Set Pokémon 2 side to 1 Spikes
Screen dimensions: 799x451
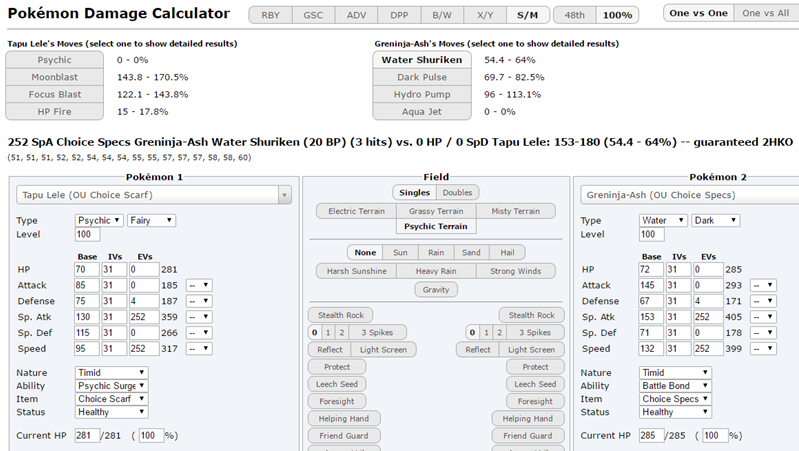point(486,332)
